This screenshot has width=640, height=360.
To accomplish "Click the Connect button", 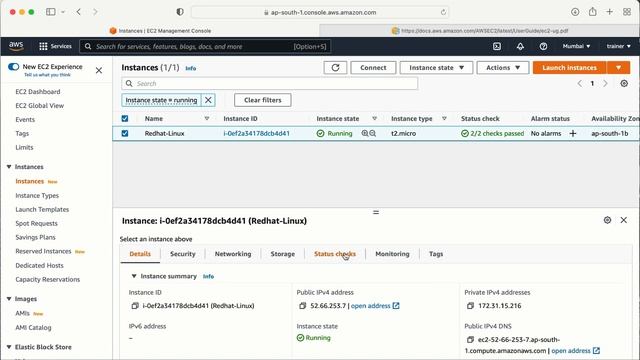I will tap(373, 68).
